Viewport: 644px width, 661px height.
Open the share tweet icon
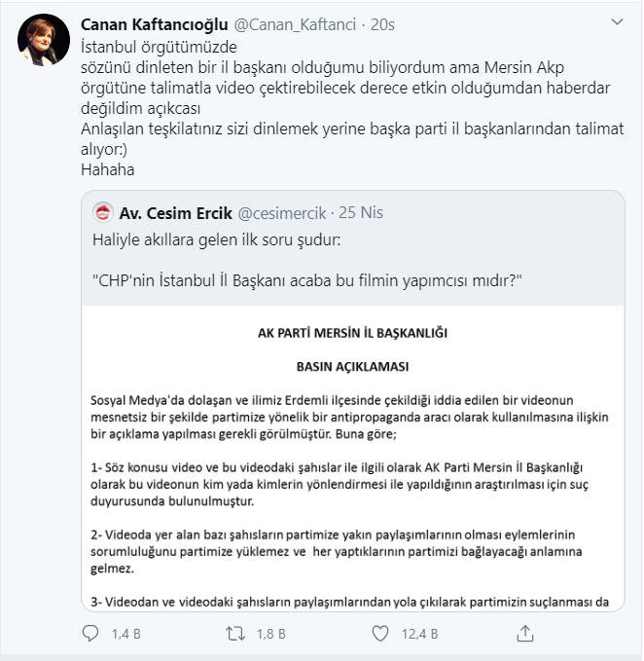coord(524,634)
